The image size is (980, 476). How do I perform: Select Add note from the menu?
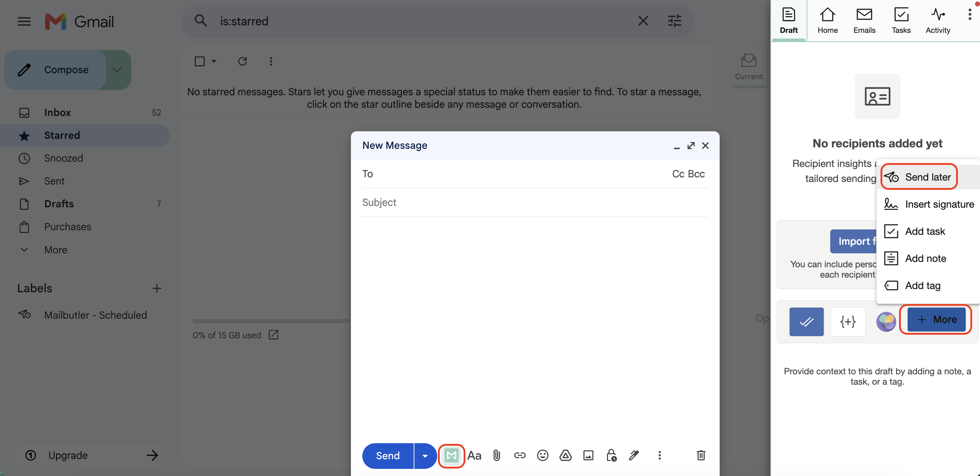click(x=928, y=258)
